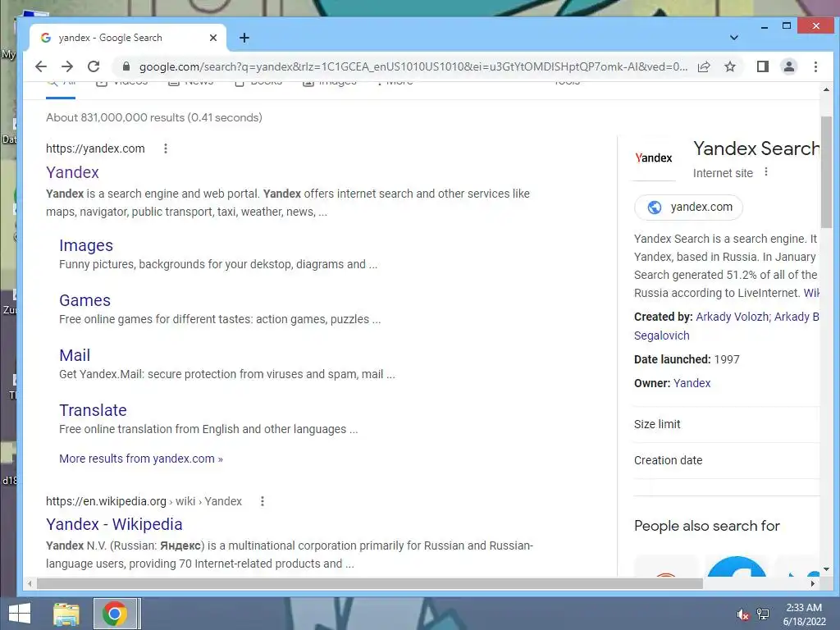Screen dimensions: 840x630
Task: Close the yandex Google Search tab
Action: tap(212, 38)
